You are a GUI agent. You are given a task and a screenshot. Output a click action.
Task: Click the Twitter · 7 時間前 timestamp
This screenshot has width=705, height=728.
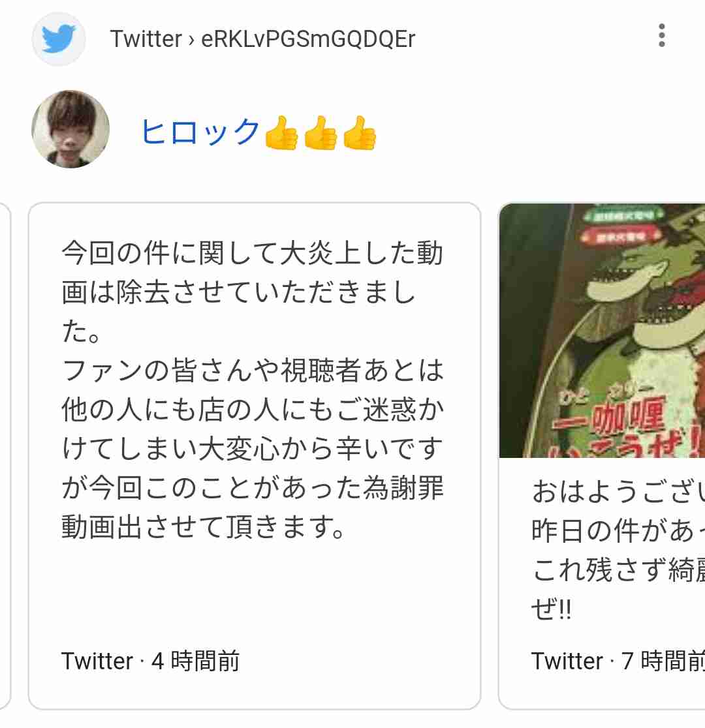coord(618,661)
